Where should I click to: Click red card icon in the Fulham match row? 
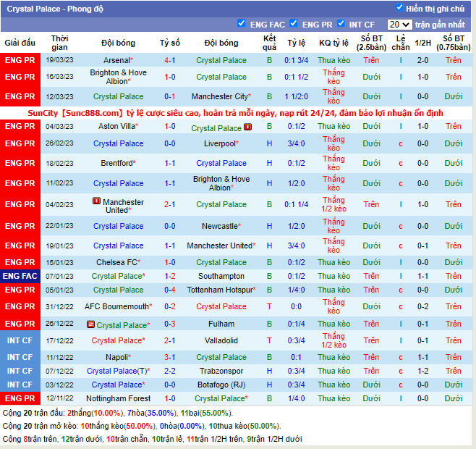point(90,324)
